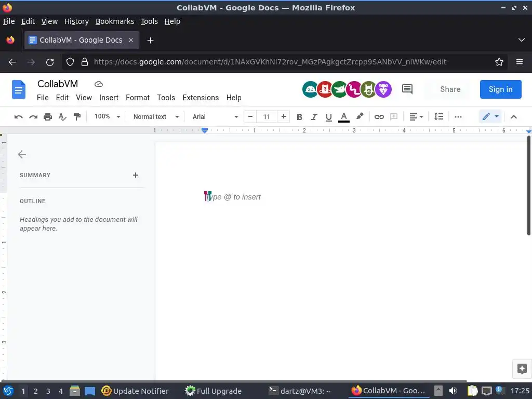Close document outline with back arrow
Viewport: 532px width, 399px height.
[22, 154]
